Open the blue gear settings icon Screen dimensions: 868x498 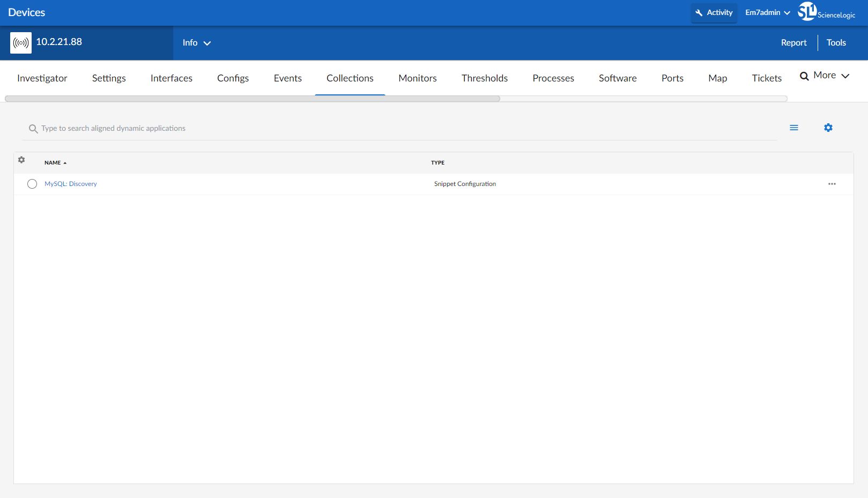point(828,128)
